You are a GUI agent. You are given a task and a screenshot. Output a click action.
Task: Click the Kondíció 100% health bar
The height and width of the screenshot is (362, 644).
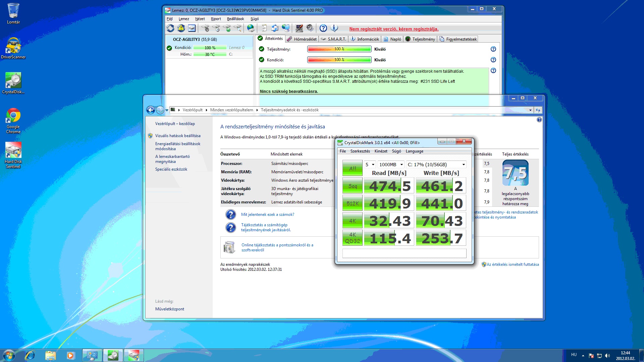(x=339, y=60)
